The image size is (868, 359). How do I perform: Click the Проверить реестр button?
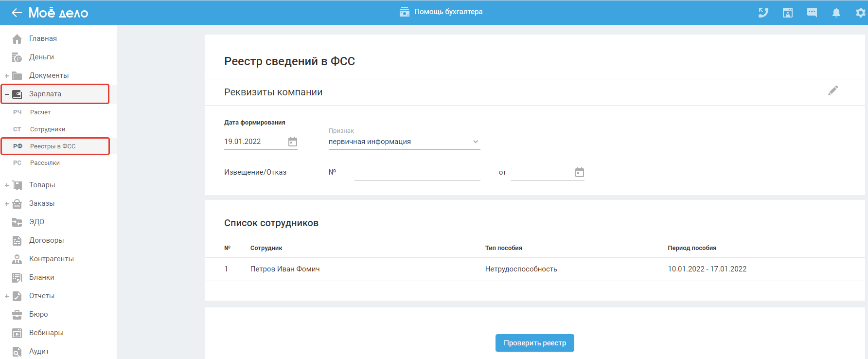[534, 343]
